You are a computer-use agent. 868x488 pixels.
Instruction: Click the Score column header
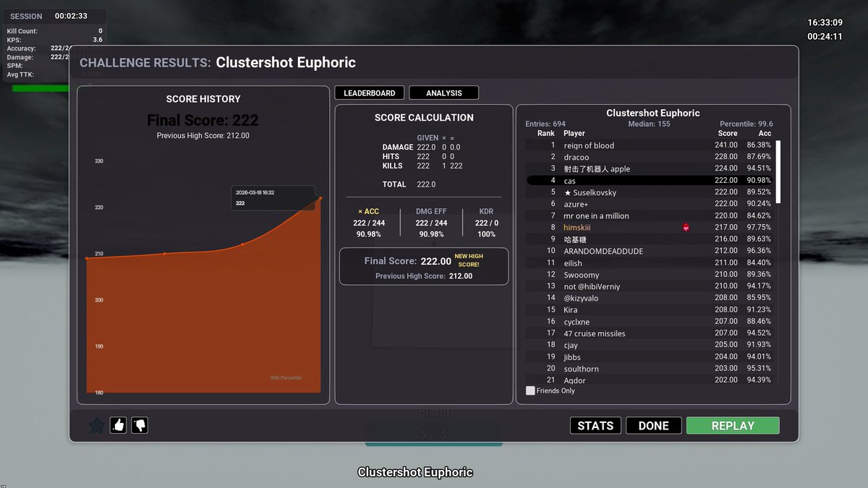click(x=728, y=133)
